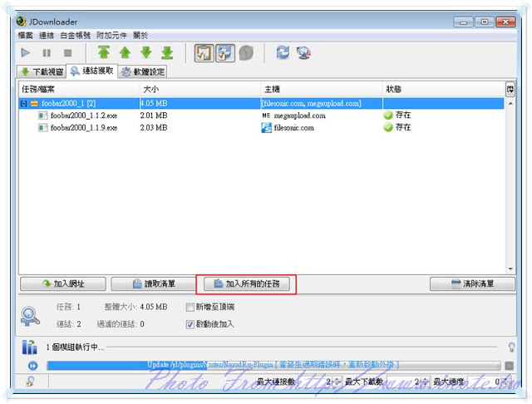
Task: Select file foobar2000_1.1.2.exe
Action: 84,116
